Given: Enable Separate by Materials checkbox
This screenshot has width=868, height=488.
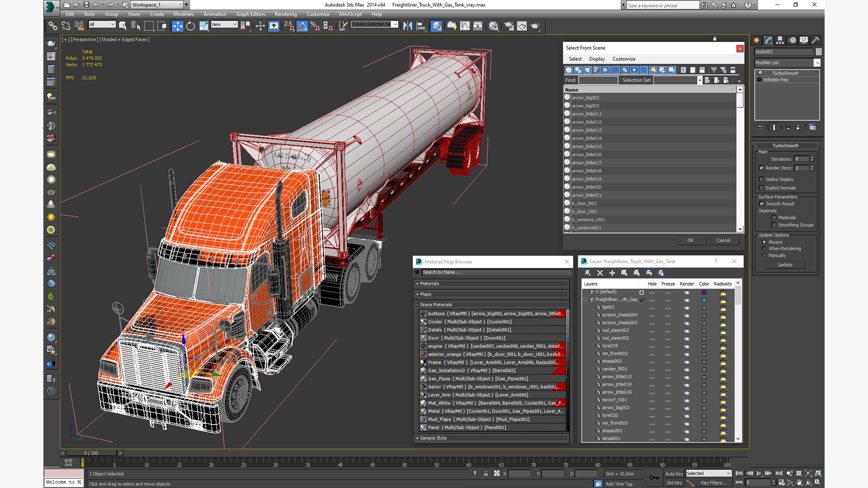Looking at the screenshot, I should point(774,218).
